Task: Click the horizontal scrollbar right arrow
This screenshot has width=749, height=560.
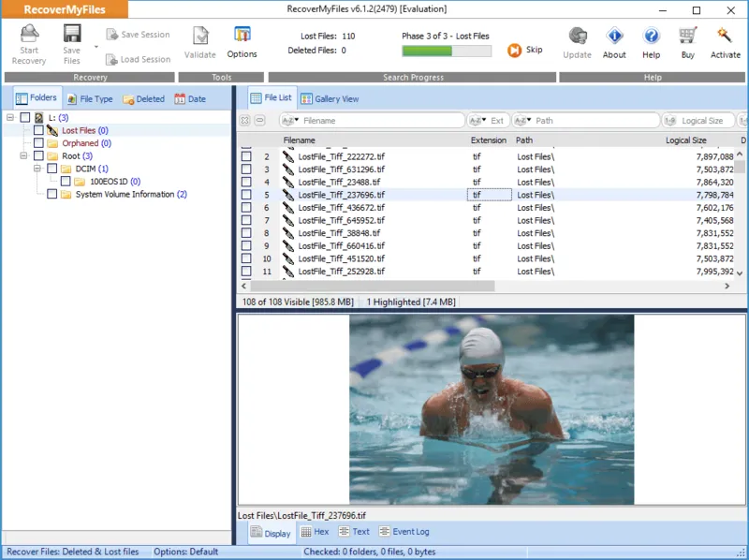Action: [727, 286]
